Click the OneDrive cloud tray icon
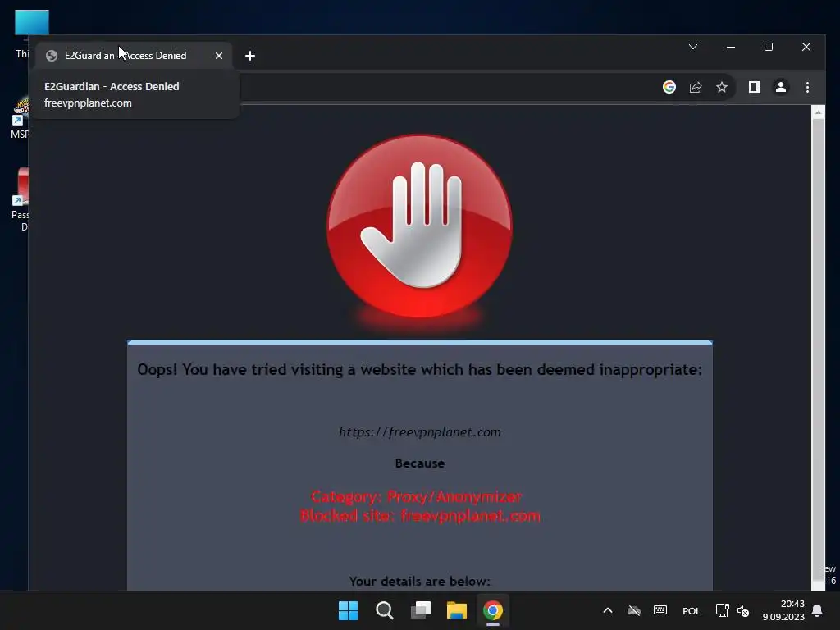 (x=634, y=610)
